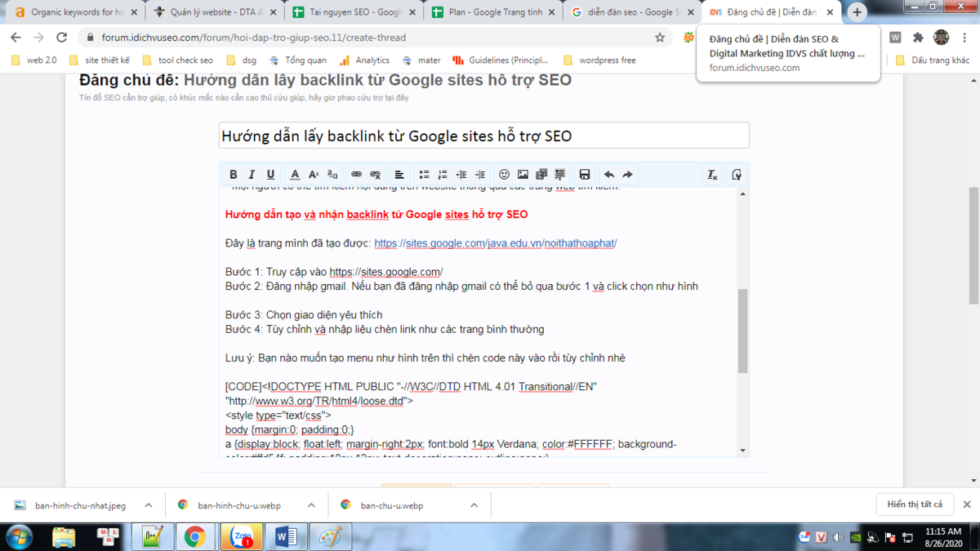This screenshot has width=980, height=551.
Task: Open the Windows Start menu
Action: [x=18, y=537]
